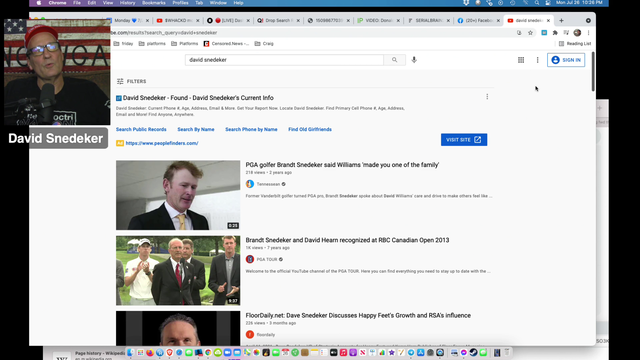Open the macOS Spotlight search icon
This screenshot has width=640, height=360.
[537, 3]
